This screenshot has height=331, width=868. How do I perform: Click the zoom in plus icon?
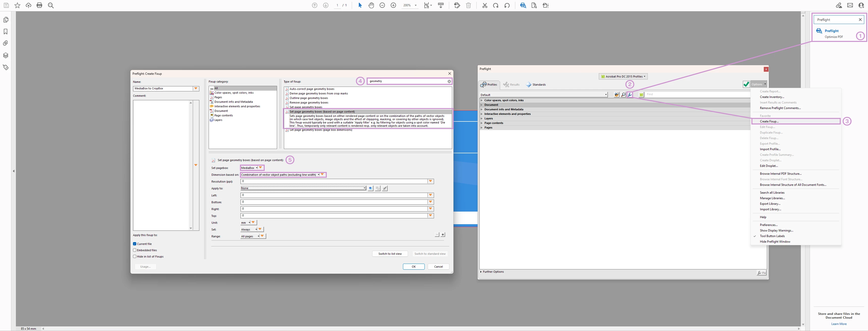(393, 5)
